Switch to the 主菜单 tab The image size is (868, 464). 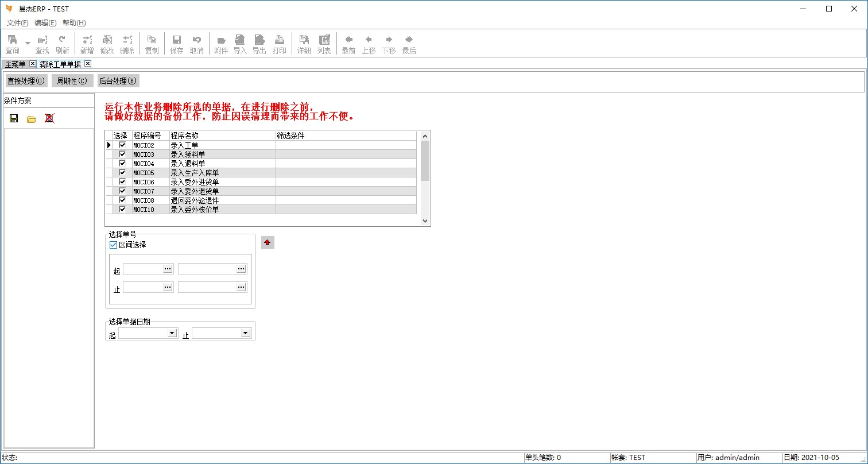tap(15, 64)
